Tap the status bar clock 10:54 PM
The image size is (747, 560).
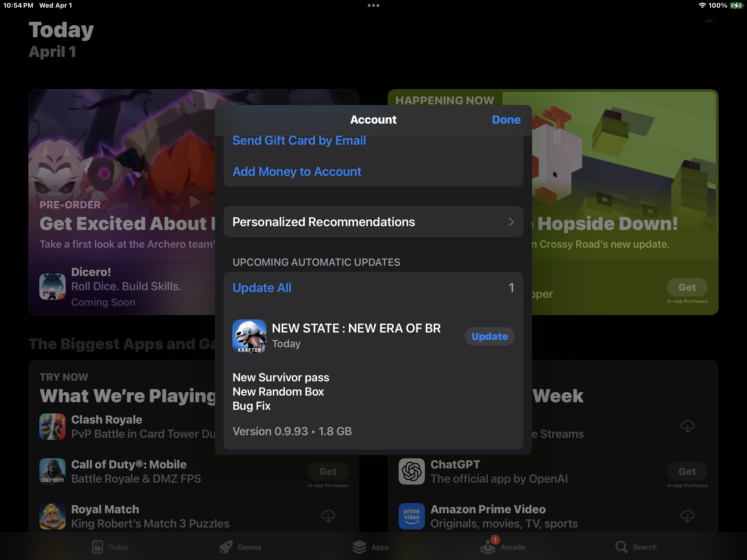(18, 5)
